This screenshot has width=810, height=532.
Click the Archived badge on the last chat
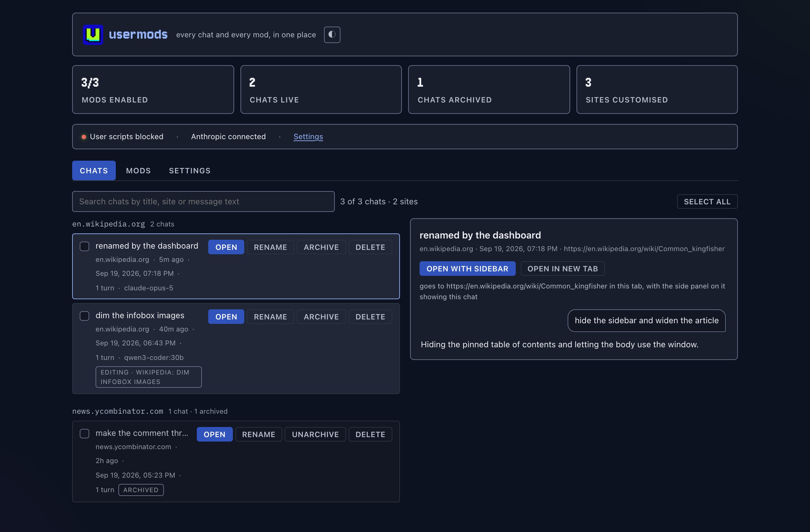141,490
